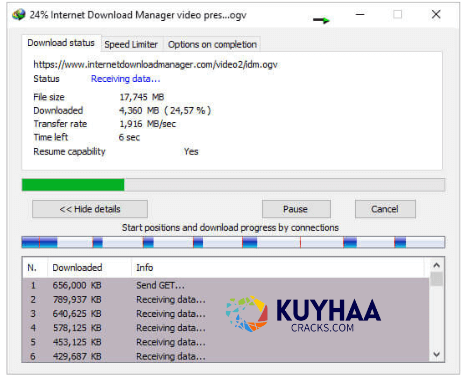Close the download window
Screen dimensions: 463x376
[x=436, y=14]
